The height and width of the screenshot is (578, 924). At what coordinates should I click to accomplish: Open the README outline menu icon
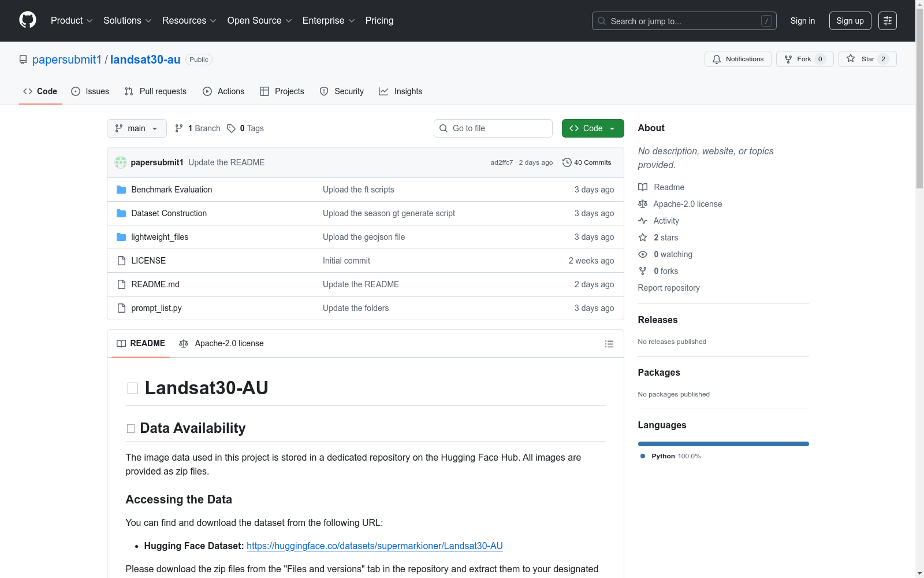click(609, 344)
